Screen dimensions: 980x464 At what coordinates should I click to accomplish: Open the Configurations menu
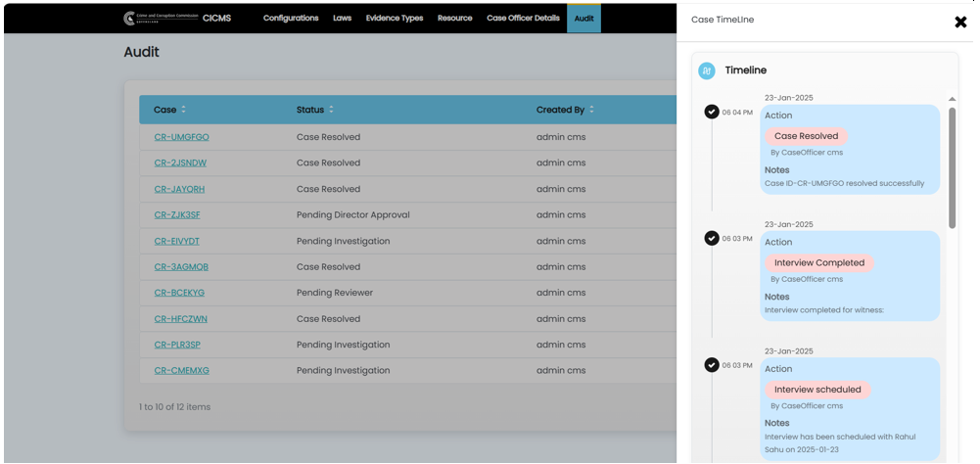point(291,18)
